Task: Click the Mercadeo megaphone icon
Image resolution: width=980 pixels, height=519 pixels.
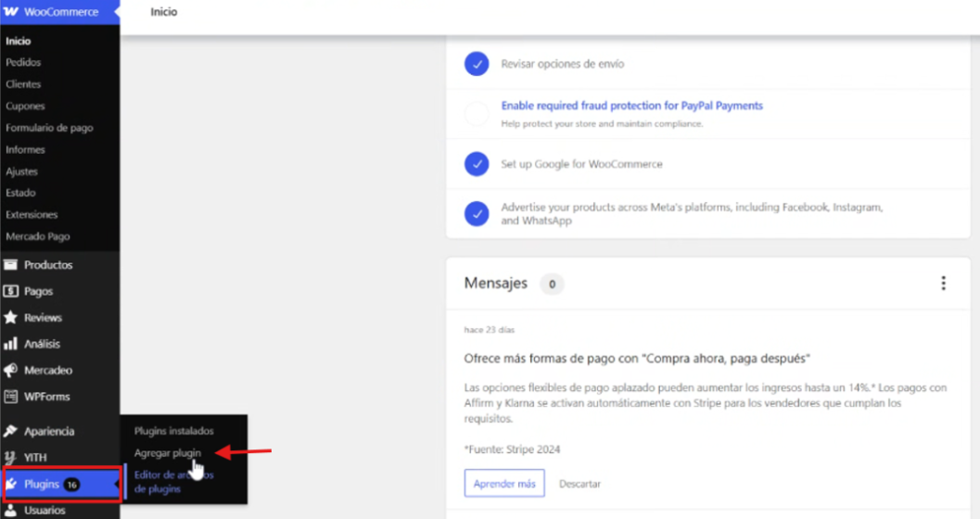Action: 10,371
